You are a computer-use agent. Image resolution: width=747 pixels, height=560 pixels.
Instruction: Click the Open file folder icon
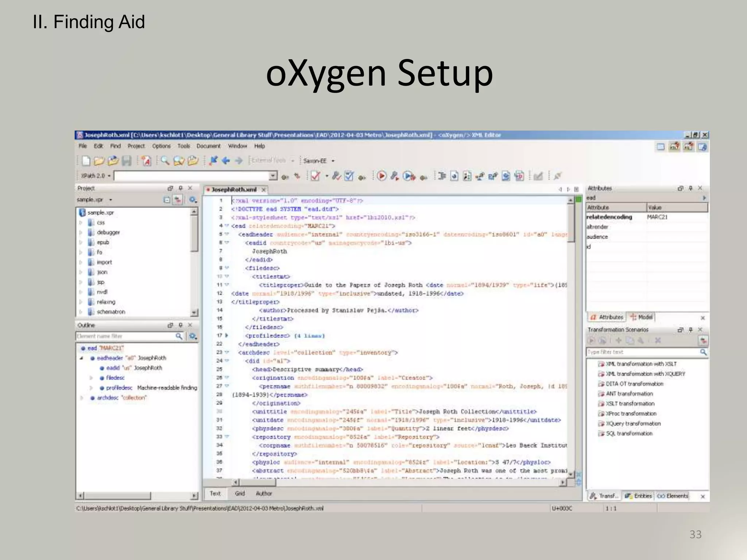click(99, 161)
